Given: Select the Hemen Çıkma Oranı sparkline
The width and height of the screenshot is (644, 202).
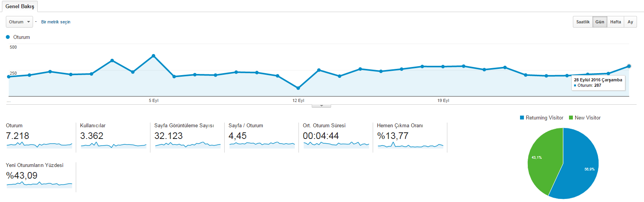Looking at the screenshot, I should (x=410, y=145).
